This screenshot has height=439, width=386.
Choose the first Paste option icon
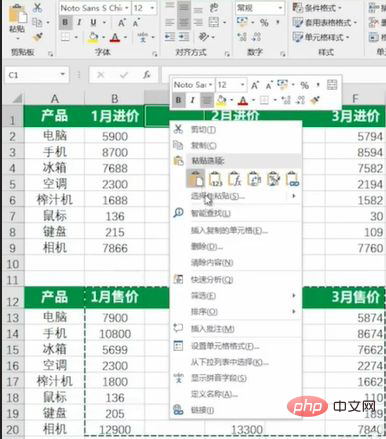(x=196, y=179)
